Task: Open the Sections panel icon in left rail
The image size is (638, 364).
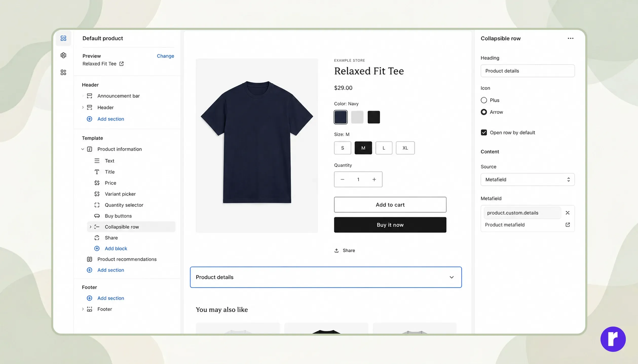Action: tap(63, 38)
